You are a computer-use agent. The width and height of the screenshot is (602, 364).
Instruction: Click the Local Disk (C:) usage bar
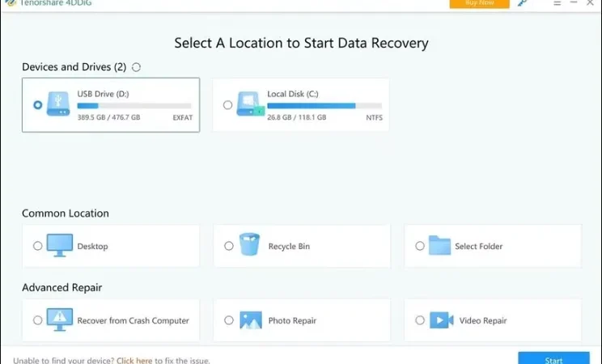click(324, 106)
